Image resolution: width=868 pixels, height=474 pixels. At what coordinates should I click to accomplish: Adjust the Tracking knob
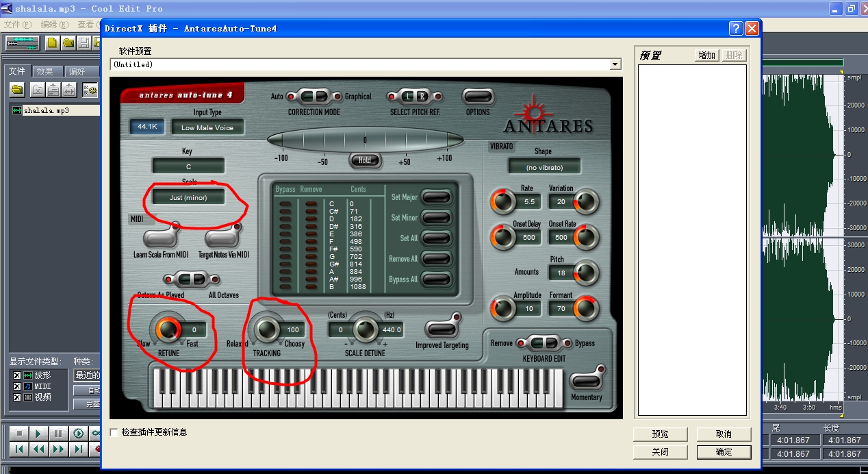point(266,329)
